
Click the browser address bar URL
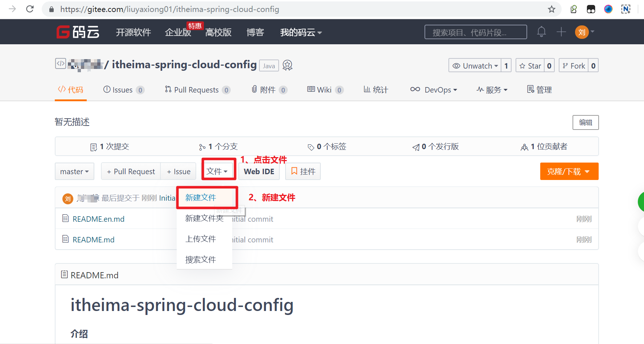coord(169,9)
